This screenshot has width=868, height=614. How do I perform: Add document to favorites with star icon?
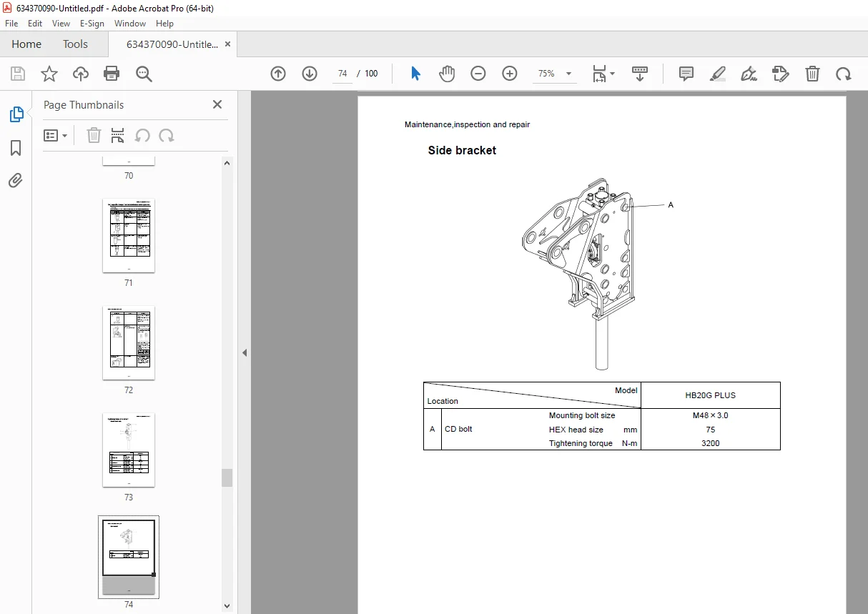49,74
